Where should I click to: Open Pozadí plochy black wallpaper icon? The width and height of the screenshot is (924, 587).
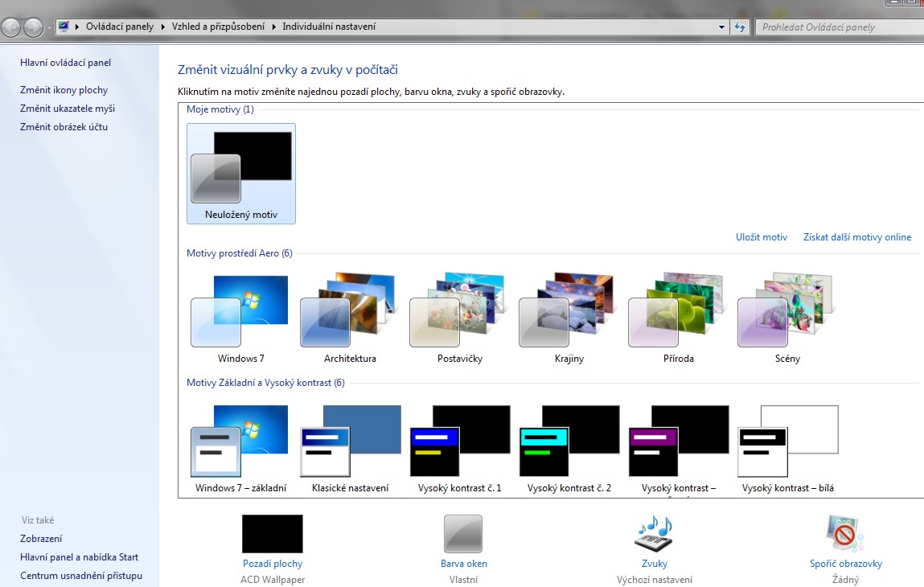273,534
